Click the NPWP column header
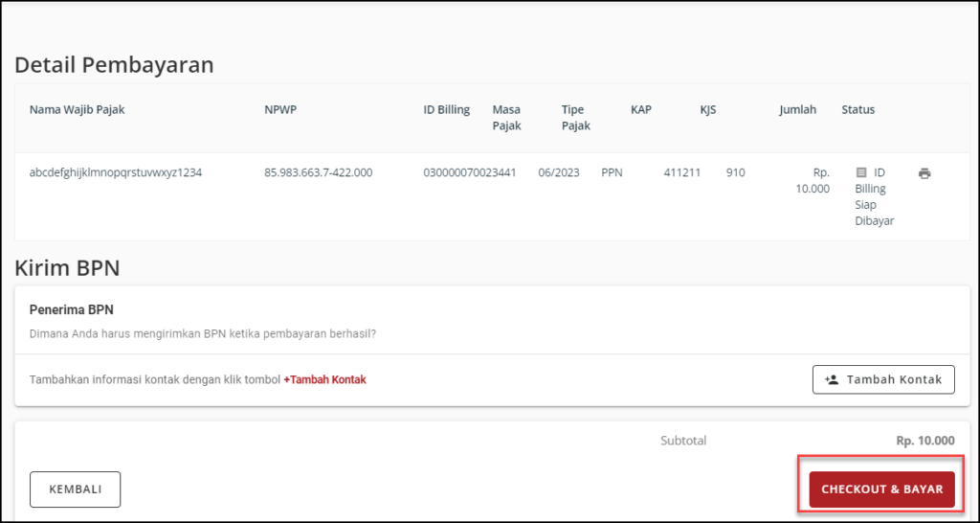980x523 pixels. pos(280,110)
